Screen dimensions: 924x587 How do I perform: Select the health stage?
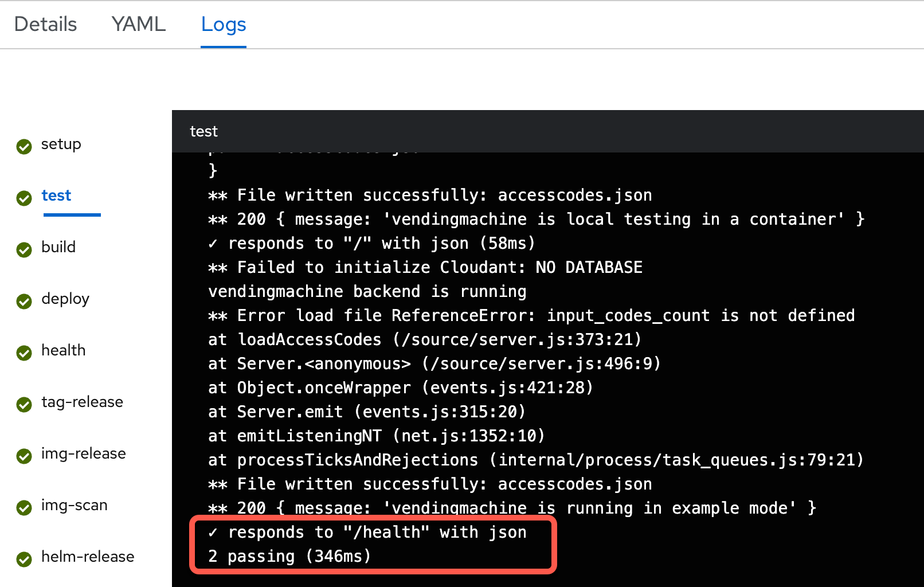[x=63, y=350]
